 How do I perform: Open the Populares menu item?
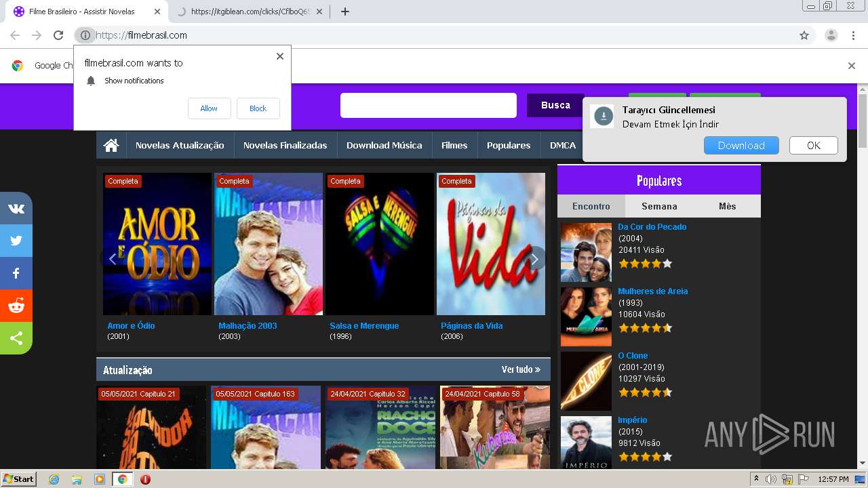[509, 145]
